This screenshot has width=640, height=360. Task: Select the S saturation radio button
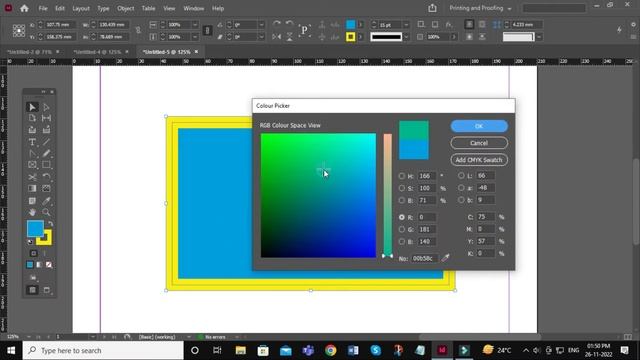tap(402, 188)
